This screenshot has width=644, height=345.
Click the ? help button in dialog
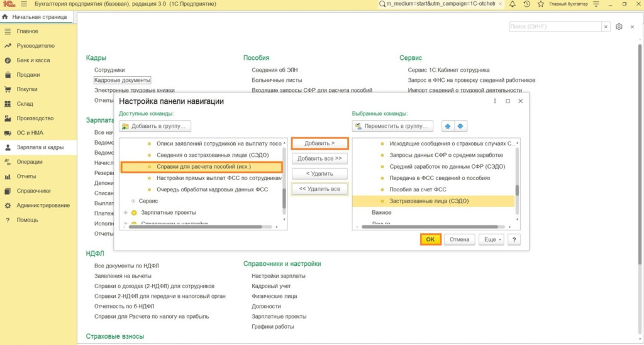point(514,239)
